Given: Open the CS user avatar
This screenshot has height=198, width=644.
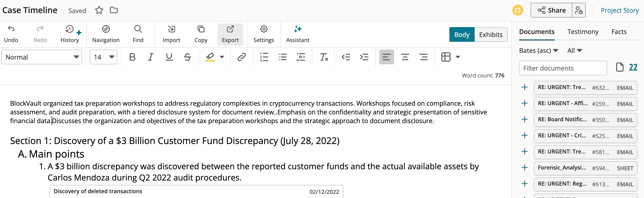Looking at the screenshot, I should tap(518, 10).
